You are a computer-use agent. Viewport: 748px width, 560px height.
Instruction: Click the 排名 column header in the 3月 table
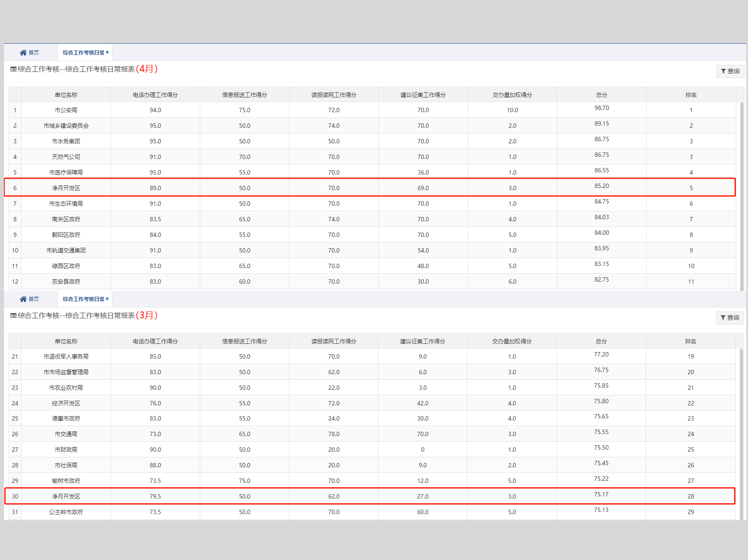click(690, 341)
